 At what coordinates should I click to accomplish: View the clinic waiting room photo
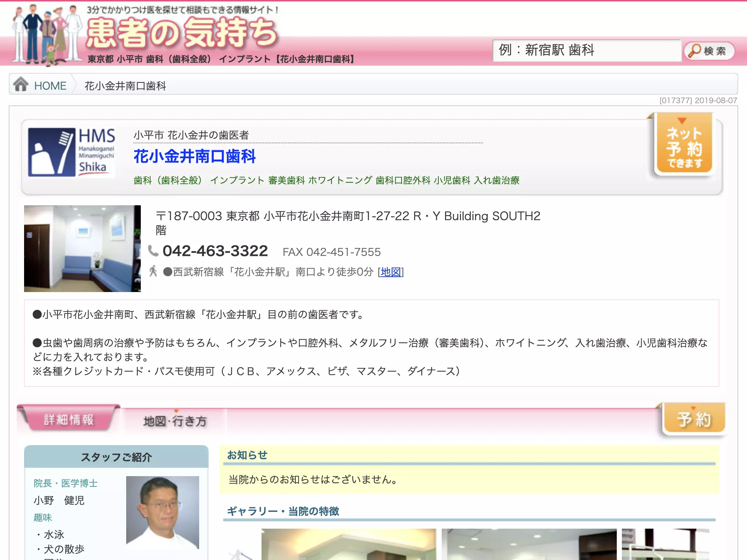click(82, 248)
